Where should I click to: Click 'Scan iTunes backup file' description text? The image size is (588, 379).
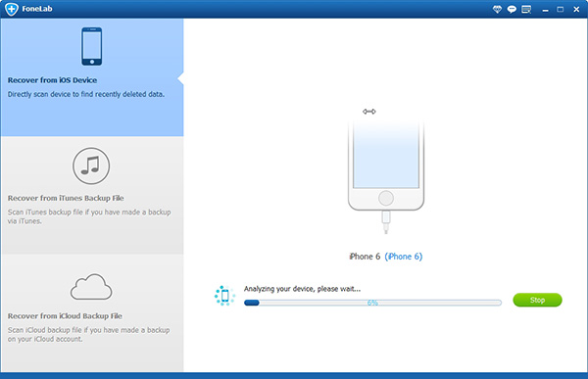pyautogui.click(x=89, y=216)
